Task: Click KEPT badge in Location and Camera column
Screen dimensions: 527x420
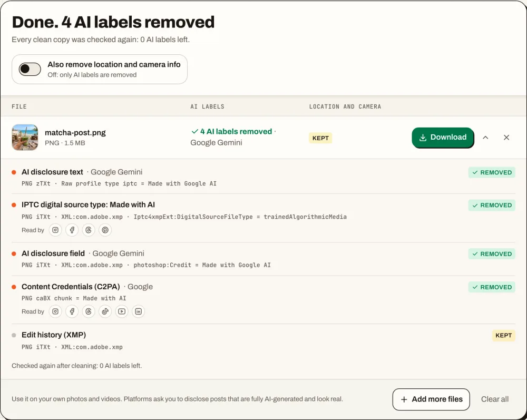Action: pos(320,138)
